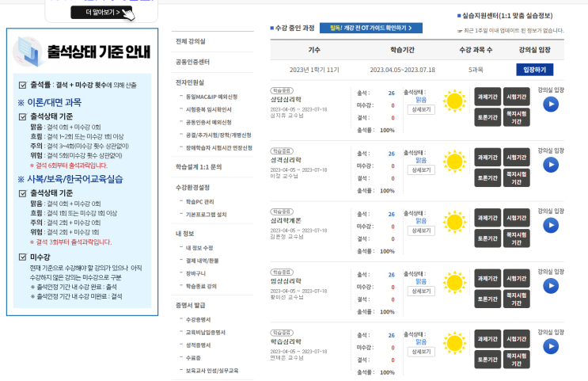Open 상세보기 for 성격심리학
This screenshot has height=381, width=588.
click(x=421, y=170)
